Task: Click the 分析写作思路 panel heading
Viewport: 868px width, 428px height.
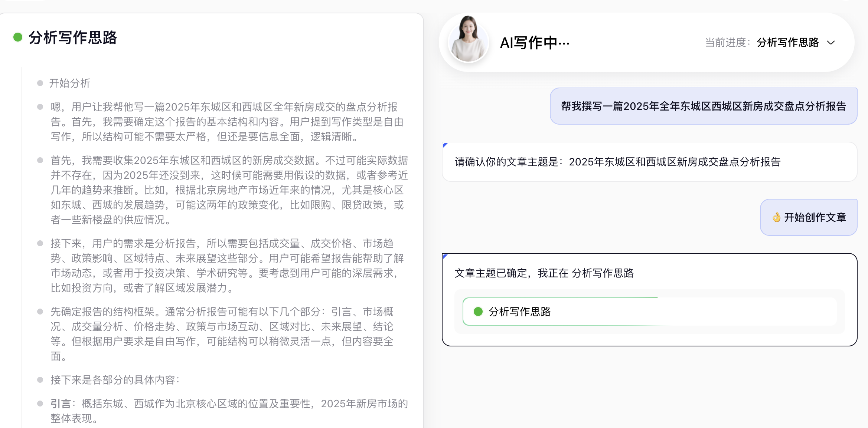Action: [x=73, y=37]
